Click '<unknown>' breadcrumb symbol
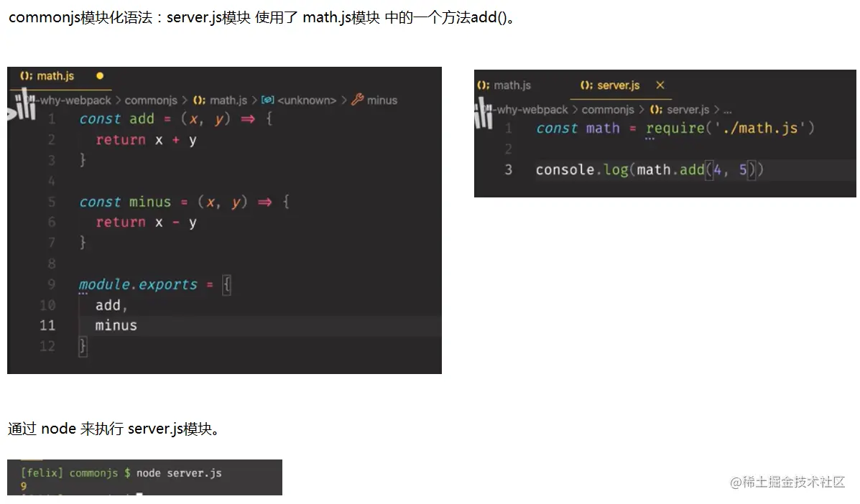Viewport: 860px width, 504px height. pos(299,101)
